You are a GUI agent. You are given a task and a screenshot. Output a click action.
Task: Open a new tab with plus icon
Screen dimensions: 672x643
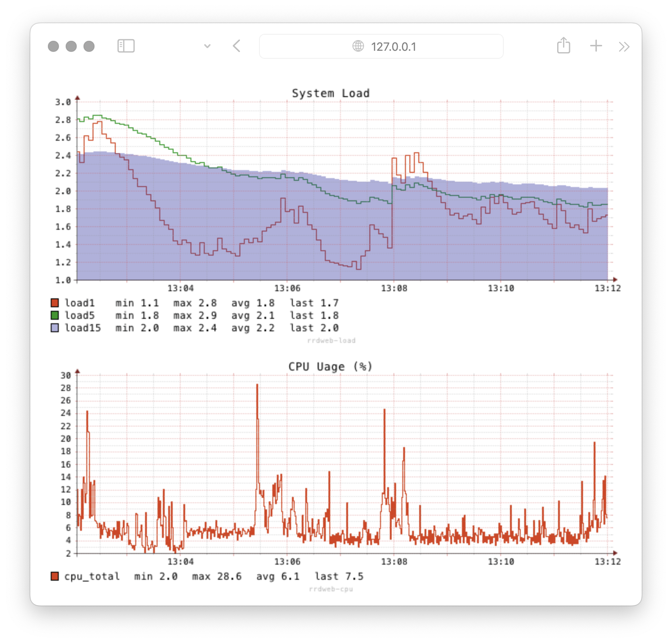point(596,46)
